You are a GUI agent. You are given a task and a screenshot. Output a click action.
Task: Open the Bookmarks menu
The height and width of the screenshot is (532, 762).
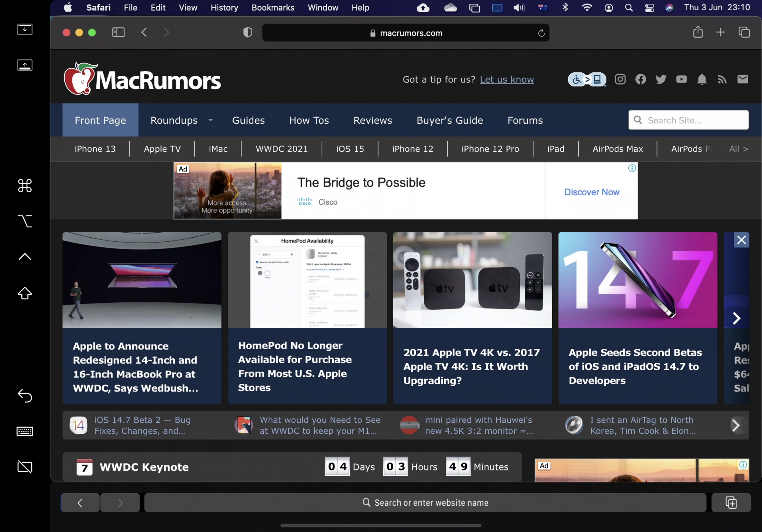click(273, 8)
